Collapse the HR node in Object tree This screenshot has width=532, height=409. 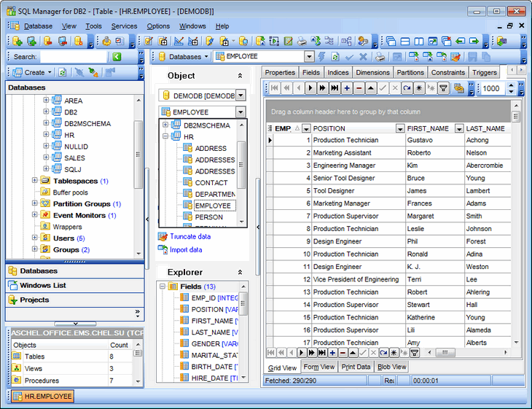(165, 136)
